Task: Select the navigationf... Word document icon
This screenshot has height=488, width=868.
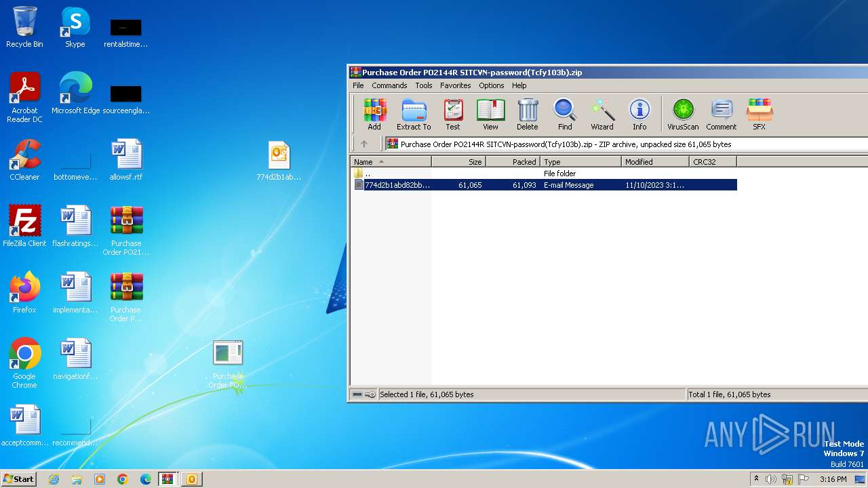Action: [x=75, y=359]
